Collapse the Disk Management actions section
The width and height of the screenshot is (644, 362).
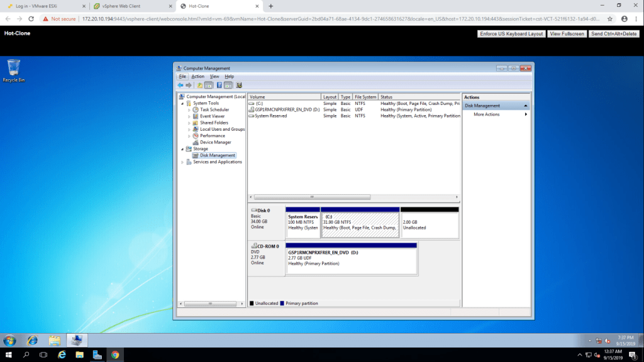point(526,106)
